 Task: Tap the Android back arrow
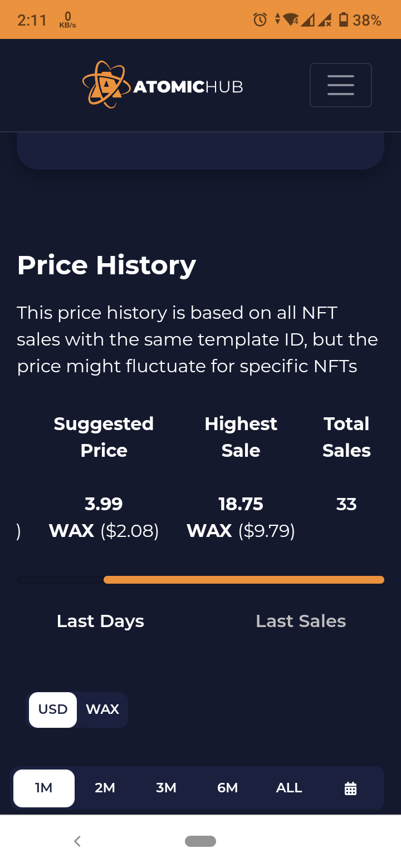pos(77,841)
